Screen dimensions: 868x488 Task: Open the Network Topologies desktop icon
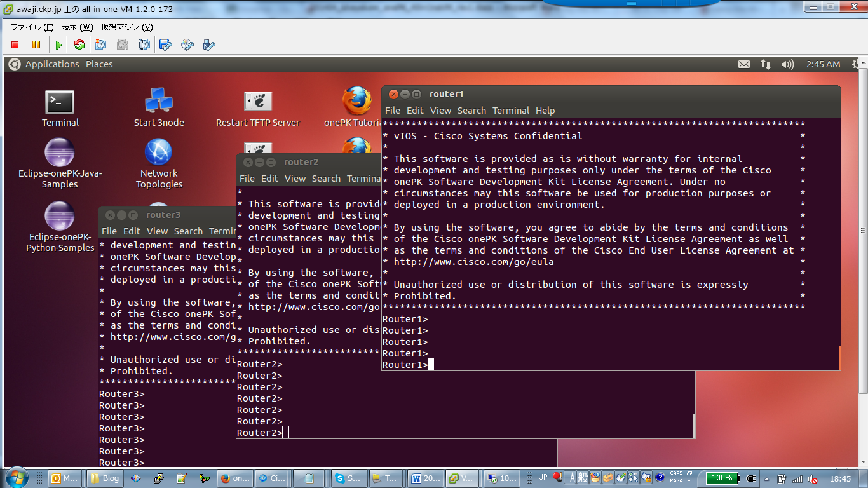point(158,152)
